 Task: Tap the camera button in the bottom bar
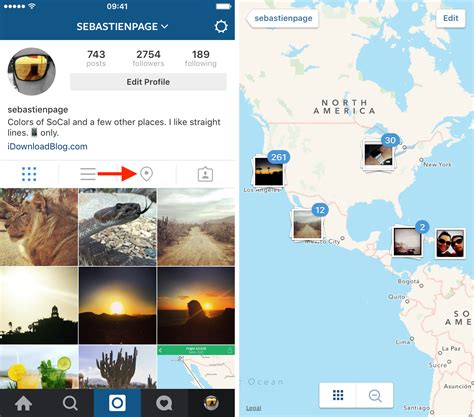pyautogui.click(x=117, y=403)
